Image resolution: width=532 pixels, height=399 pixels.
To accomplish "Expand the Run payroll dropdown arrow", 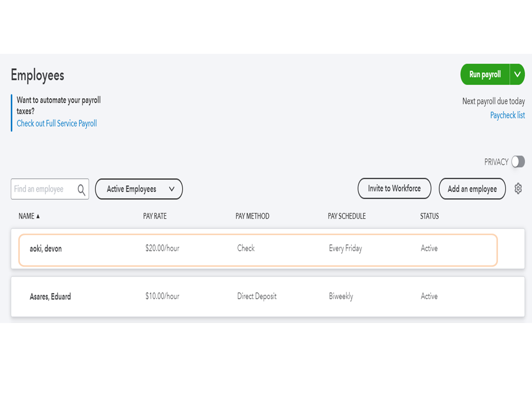I will click(x=517, y=74).
